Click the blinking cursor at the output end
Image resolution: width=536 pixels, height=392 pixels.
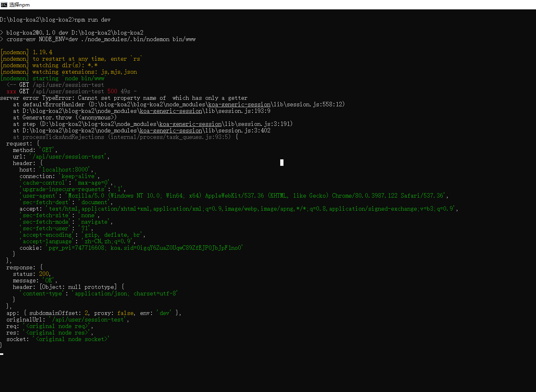[2, 354]
